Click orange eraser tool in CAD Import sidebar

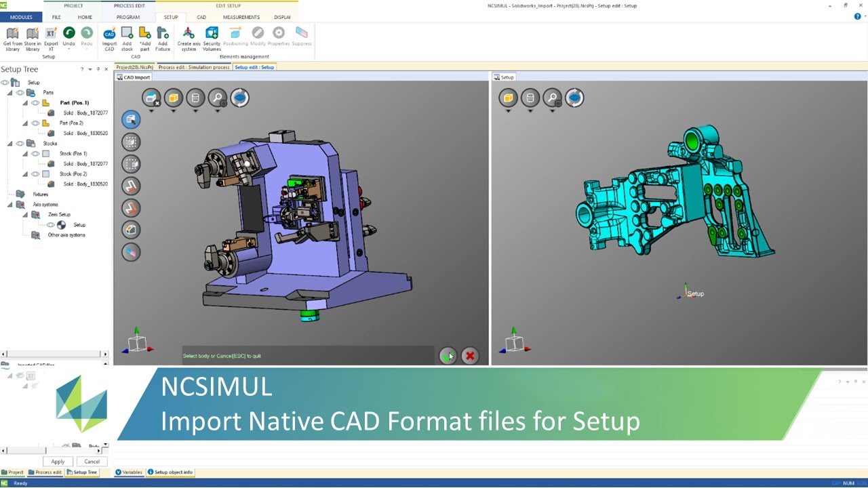tap(131, 252)
